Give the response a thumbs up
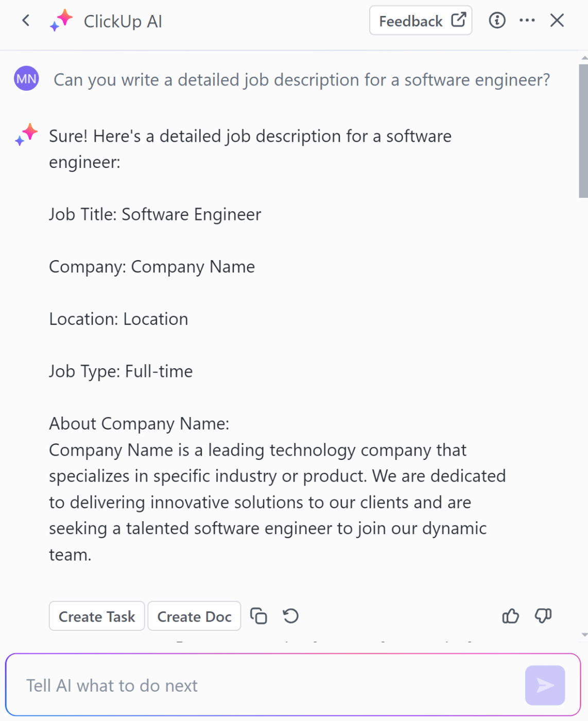Screen dimensions: 588x721 (x=510, y=616)
